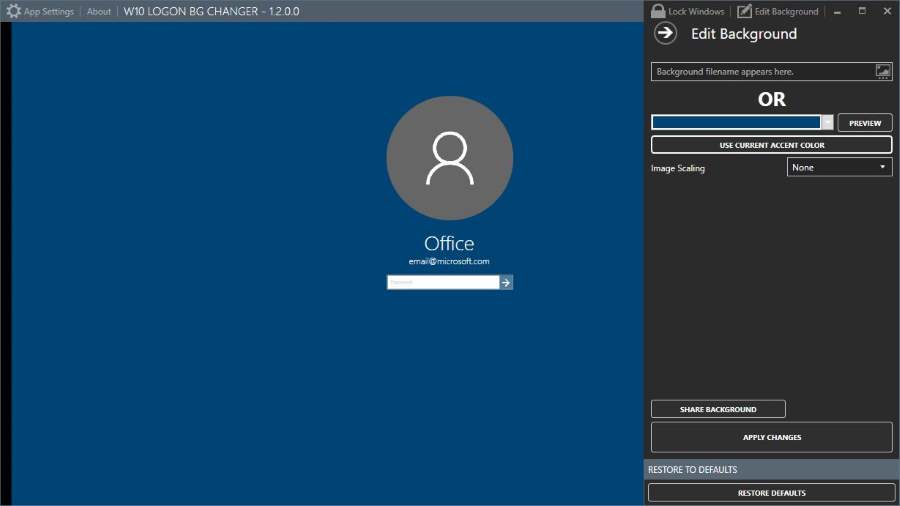Viewport: 900px width, 506px height.
Task: Click the blue color swatch
Action: tap(736, 122)
